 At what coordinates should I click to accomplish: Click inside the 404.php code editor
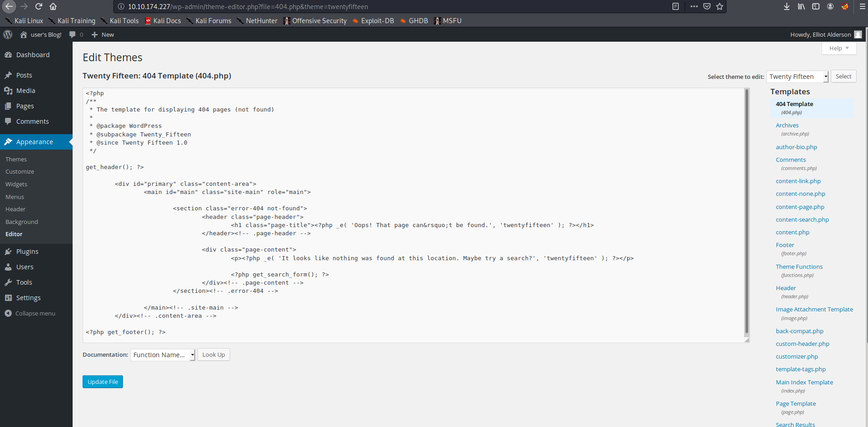coord(413,215)
